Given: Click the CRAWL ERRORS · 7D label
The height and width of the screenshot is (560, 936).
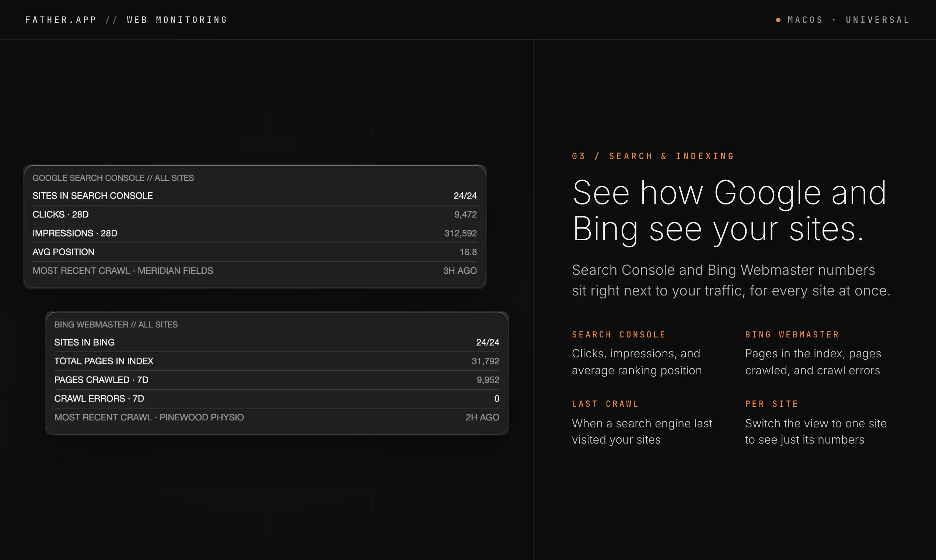Looking at the screenshot, I should [99, 399].
